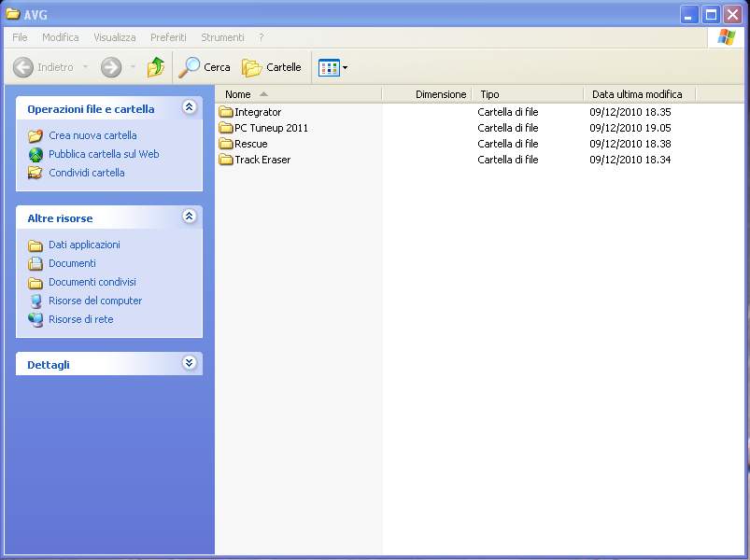This screenshot has height=560, width=750.
Task: Open the Documenti link
Action: [72, 263]
